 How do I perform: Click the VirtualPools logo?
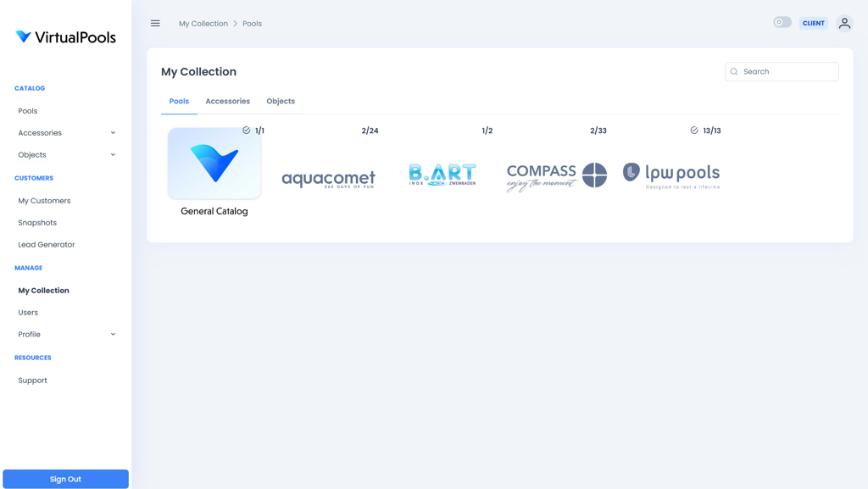pyautogui.click(x=65, y=37)
